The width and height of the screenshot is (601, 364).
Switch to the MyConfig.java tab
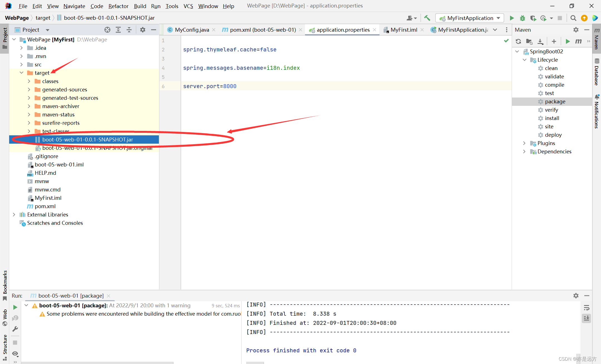click(191, 30)
